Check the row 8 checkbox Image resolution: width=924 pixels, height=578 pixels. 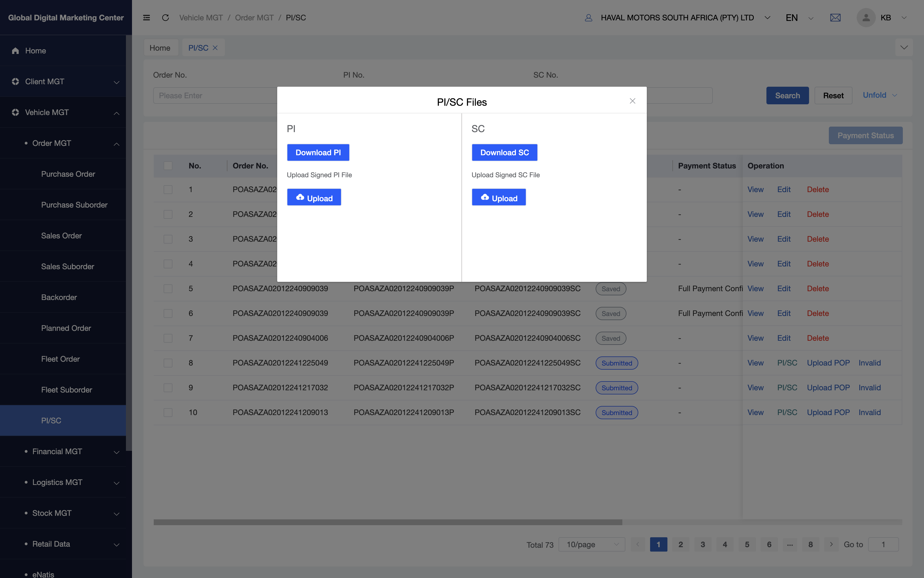168,363
